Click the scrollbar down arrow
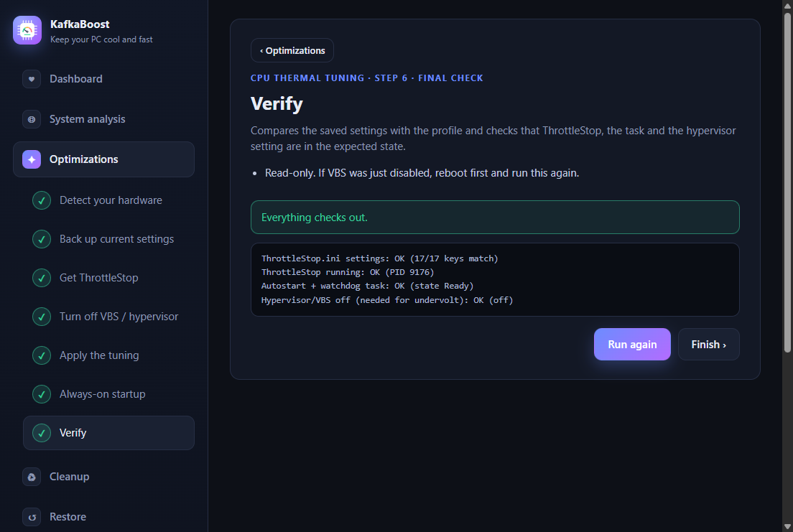The image size is (793, 532). tap(787, 526)
